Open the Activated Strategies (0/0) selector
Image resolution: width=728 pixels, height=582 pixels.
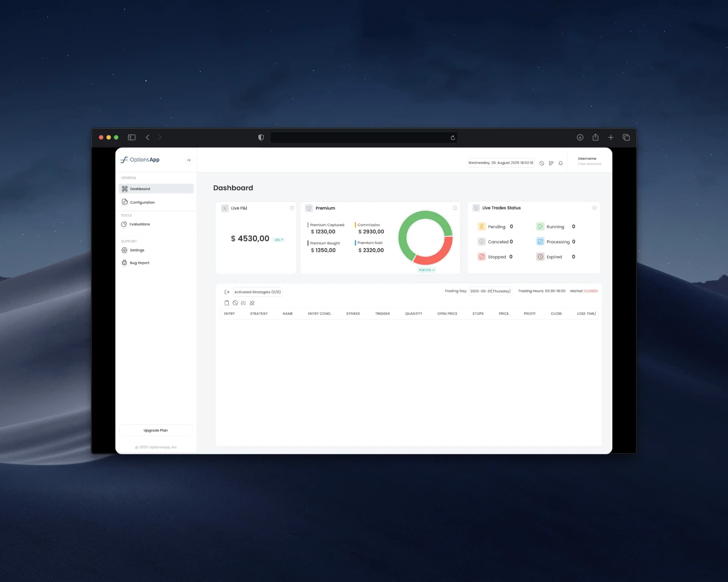coord(257,292)
